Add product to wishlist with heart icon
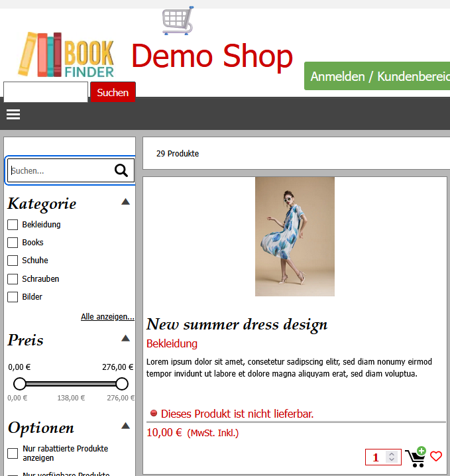 click(x=436, y=457)
